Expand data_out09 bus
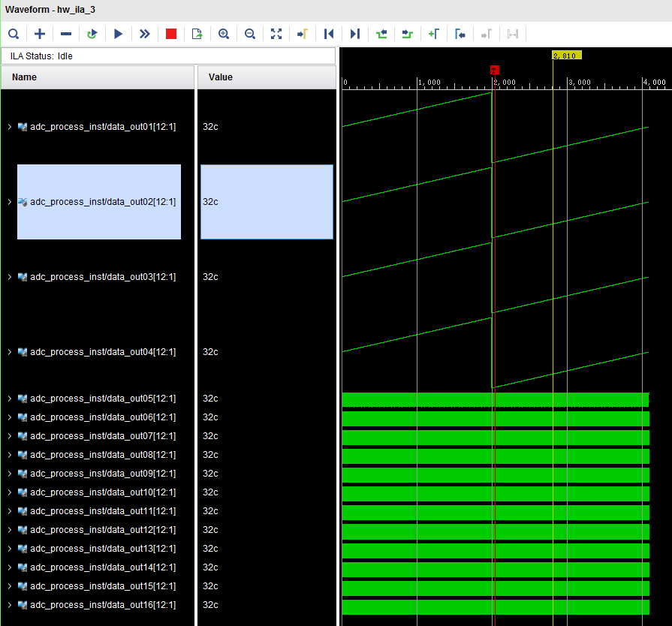Viewport: 672px width, 626px height. [10, 474]
